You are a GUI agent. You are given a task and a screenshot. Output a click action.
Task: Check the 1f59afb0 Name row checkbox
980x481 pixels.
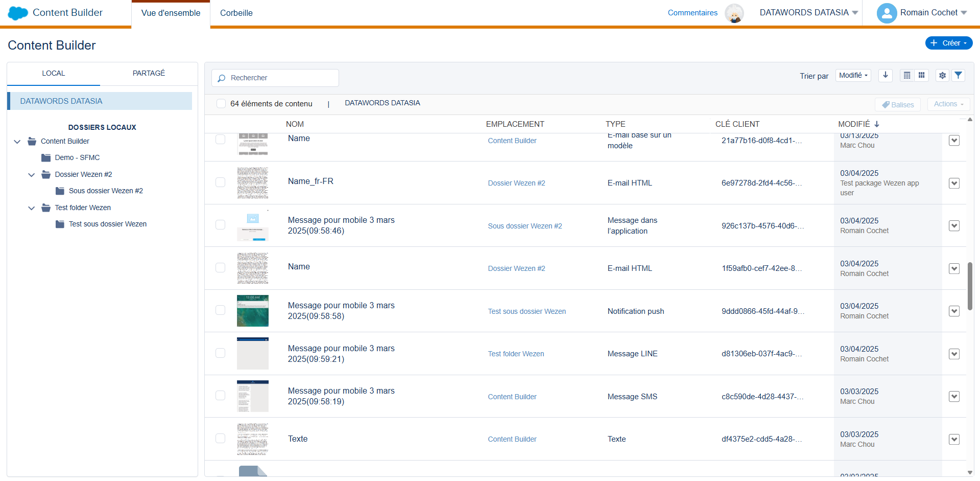coord(220,267)
